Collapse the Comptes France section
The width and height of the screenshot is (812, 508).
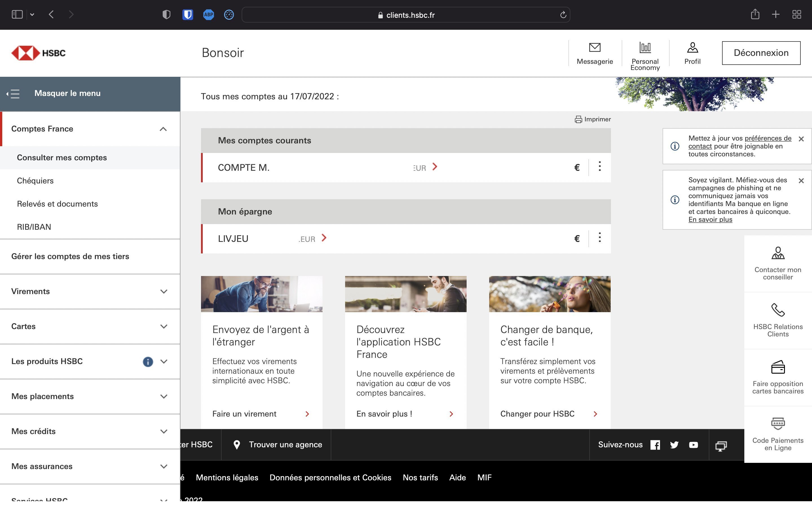pos(164,129)
